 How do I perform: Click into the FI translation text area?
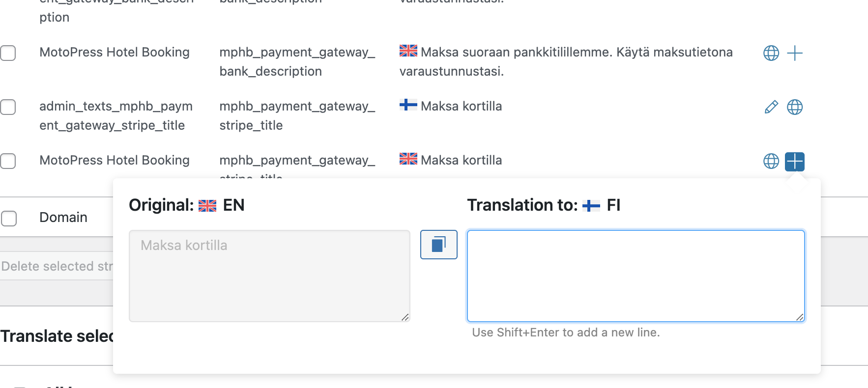click(636, 276)
